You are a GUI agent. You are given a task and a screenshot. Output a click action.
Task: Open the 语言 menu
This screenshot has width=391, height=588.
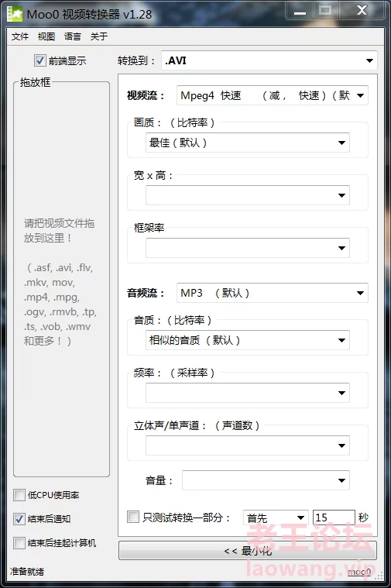pyautogui.click(x=72, y=36)
